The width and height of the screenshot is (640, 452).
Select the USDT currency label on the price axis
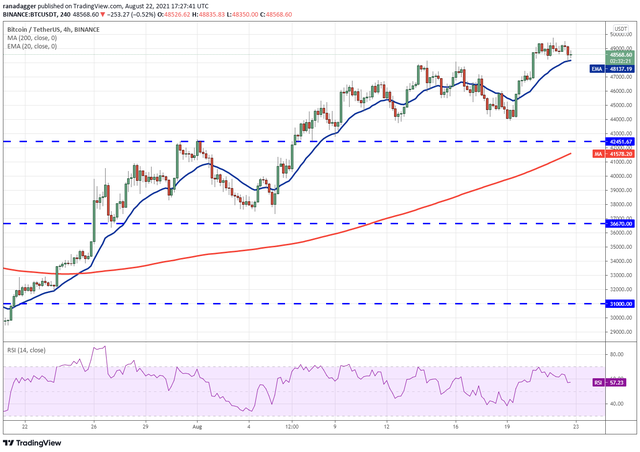tap(620, 29)
